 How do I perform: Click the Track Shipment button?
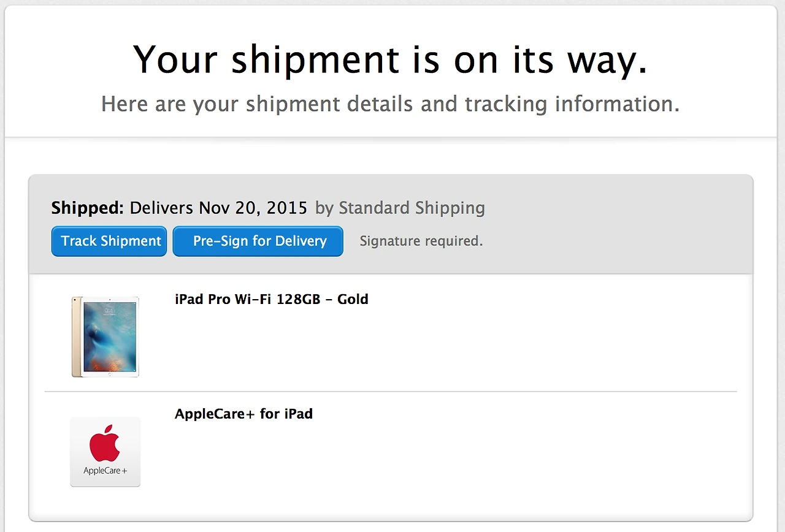click(x=109, y=241)
